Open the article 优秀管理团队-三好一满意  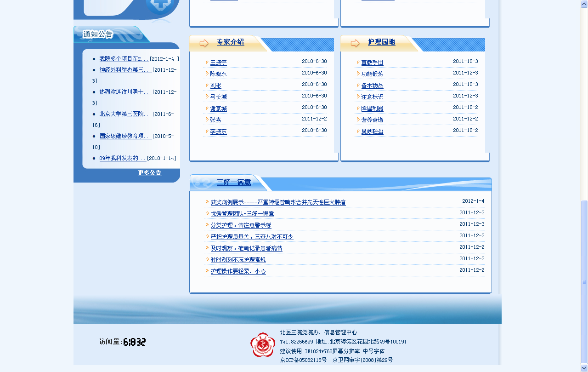242,213
